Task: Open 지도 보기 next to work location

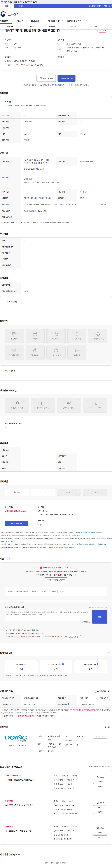Action: click(104, 205)
